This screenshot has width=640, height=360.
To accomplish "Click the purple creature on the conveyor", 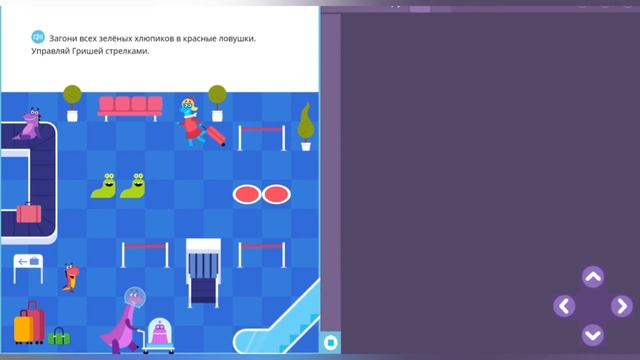I will [x=28, y=124].
